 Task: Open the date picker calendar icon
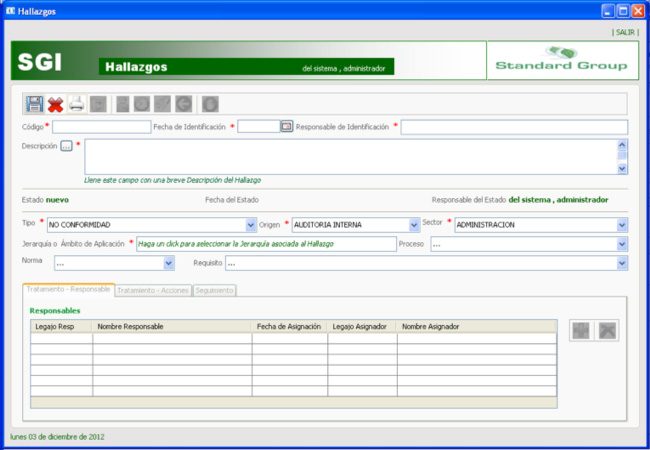tap(286, 127)
